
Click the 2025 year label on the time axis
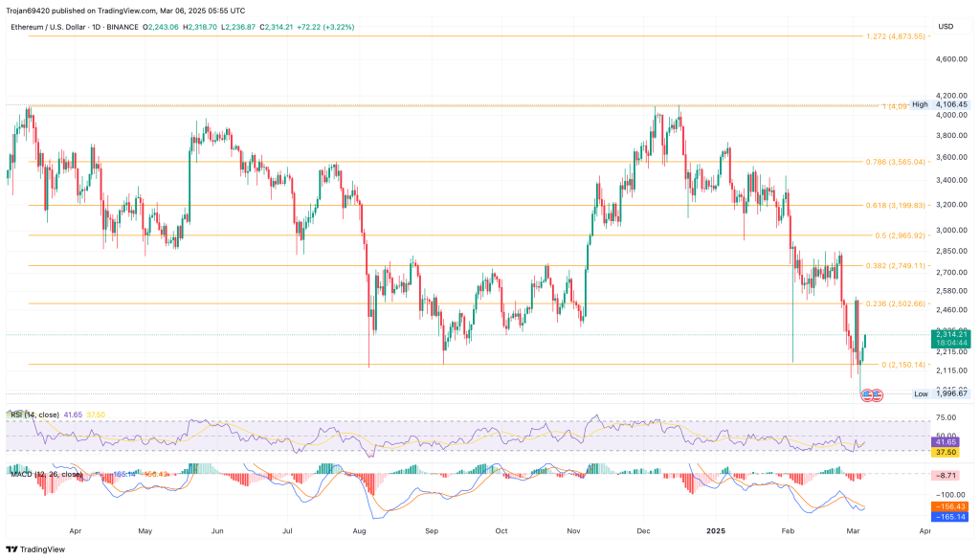[716, 531]
